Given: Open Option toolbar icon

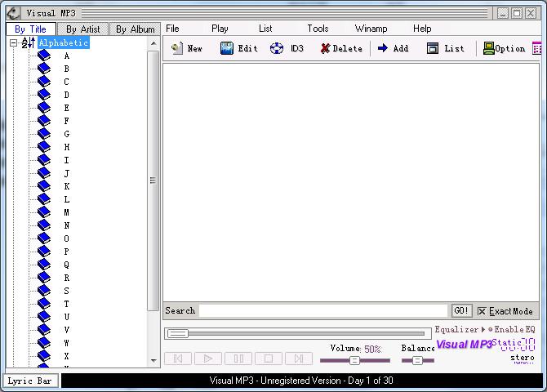Looking at the screenshot, I should click(x=489, y=48).
